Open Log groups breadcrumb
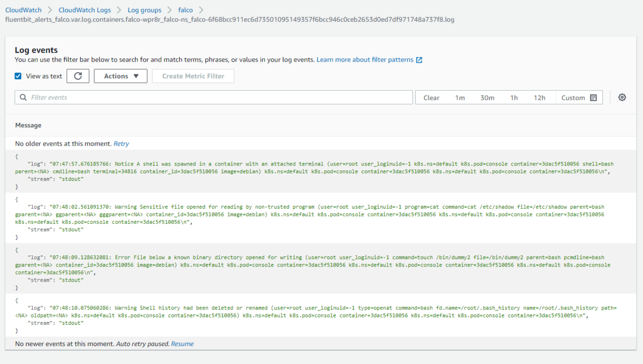Screen dimensions: 643x364 144,10
